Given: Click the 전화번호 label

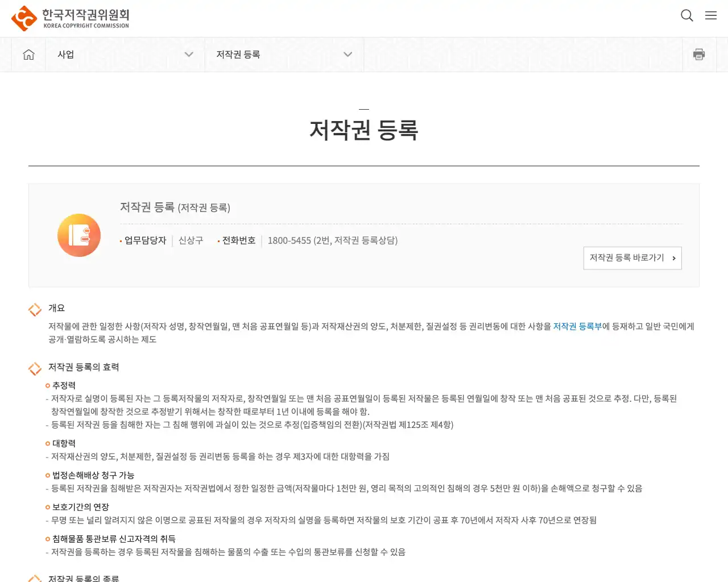Looking at the screenshot, I should point(239,240).
